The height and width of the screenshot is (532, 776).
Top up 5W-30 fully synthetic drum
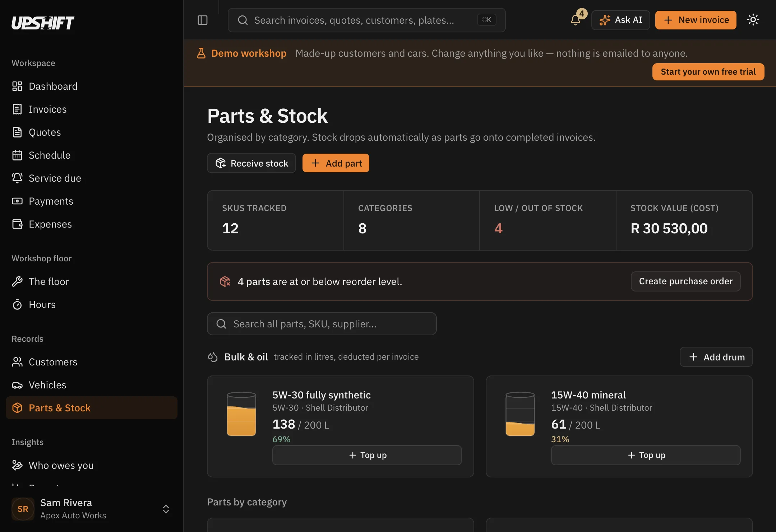367,455
